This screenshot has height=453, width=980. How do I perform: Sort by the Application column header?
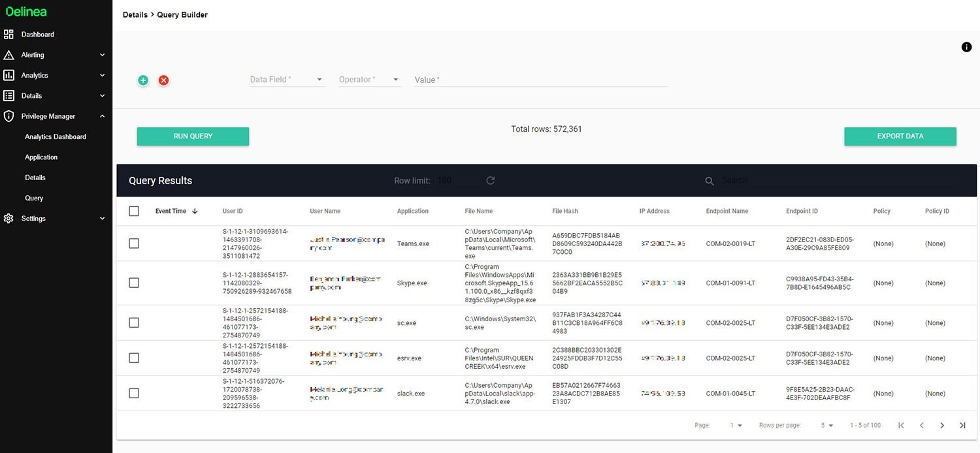click(x=413, y=211)
